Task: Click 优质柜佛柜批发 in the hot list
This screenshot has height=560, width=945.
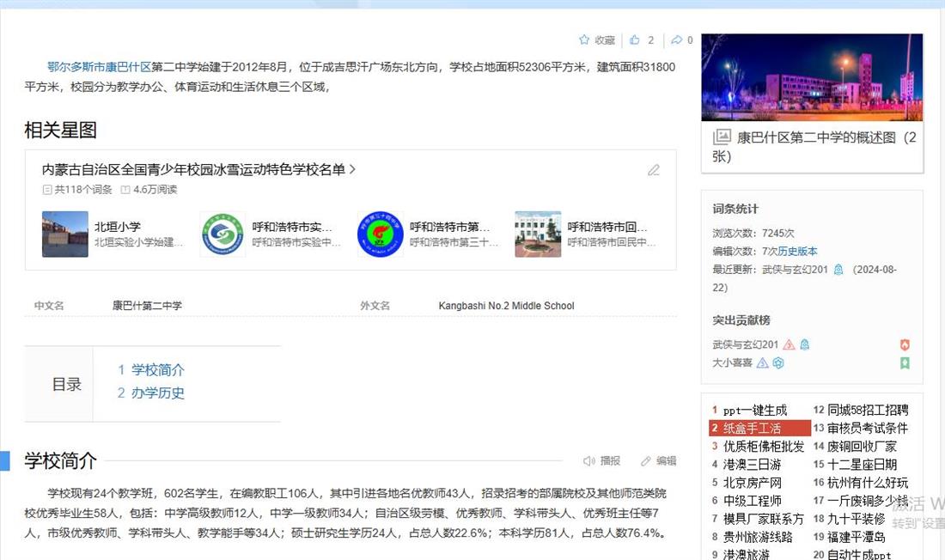Action: 764,446
